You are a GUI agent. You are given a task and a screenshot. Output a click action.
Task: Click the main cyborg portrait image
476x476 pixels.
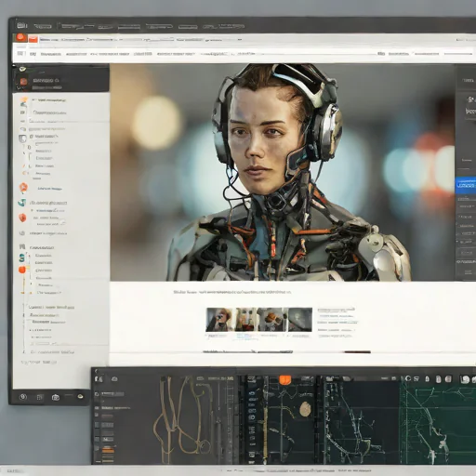click(282, 172)
